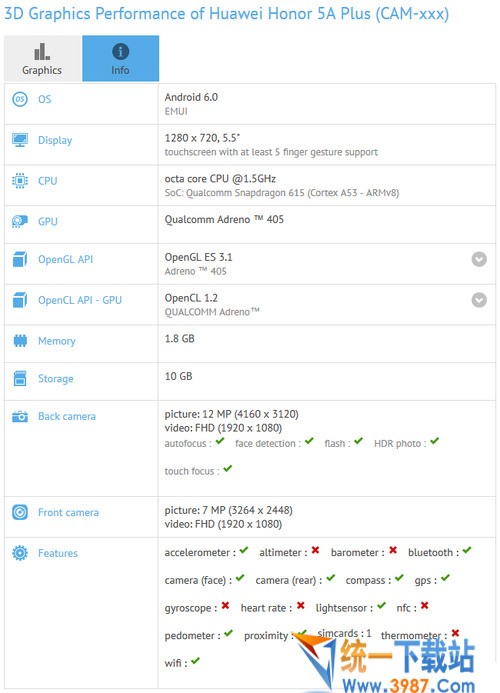The width and height of the screenshot is (500, 693).
Task: Open the OpenCL API - GPU link
Action: tap(80, 300)
